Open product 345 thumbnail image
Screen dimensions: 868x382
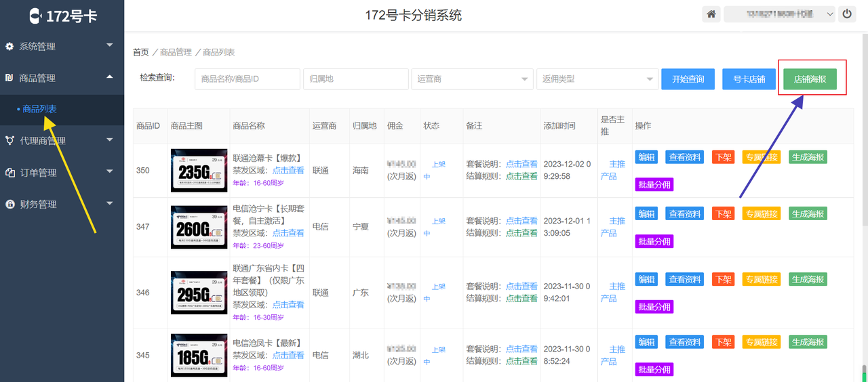click(199, 355)
